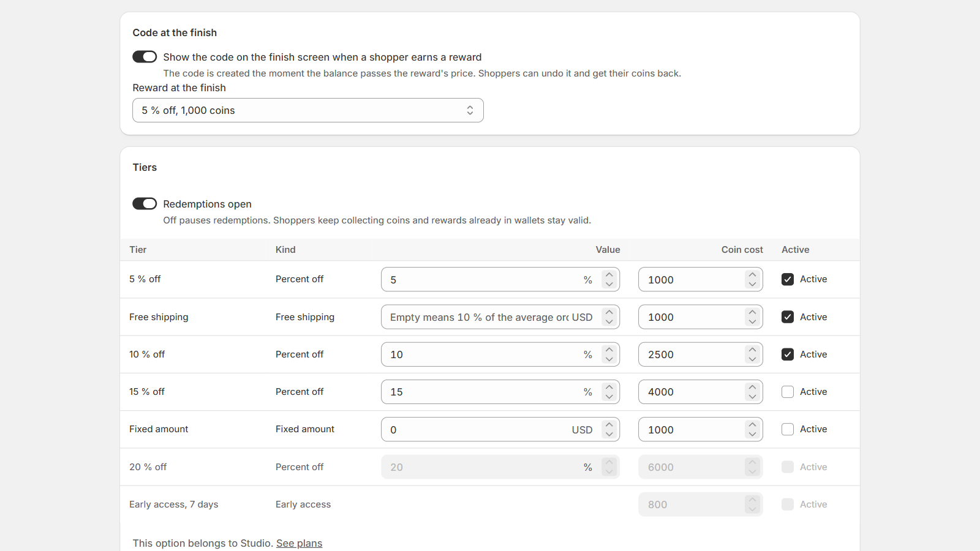The width and height of the screenshot is (980, 551).
Task: Toggle the show code on finish screen switch
Action: point(145,57)
